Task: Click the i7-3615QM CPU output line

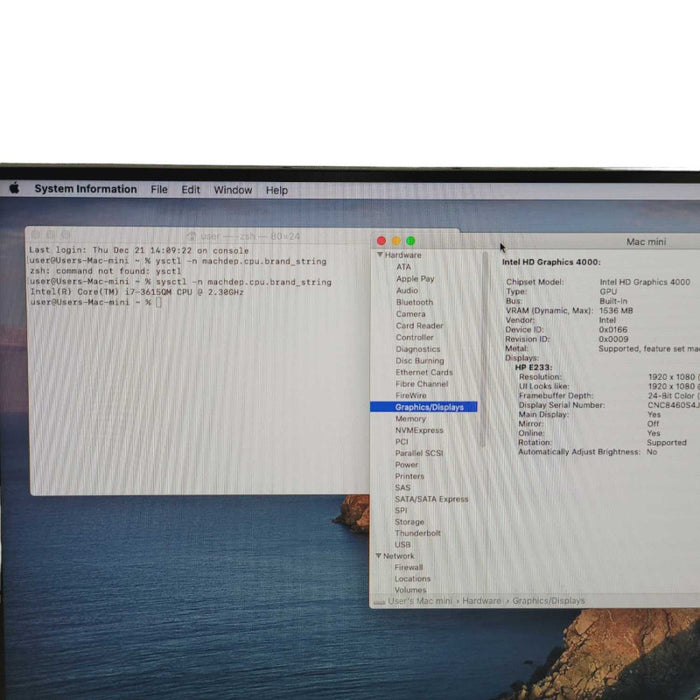Action: tap(137, 292)
